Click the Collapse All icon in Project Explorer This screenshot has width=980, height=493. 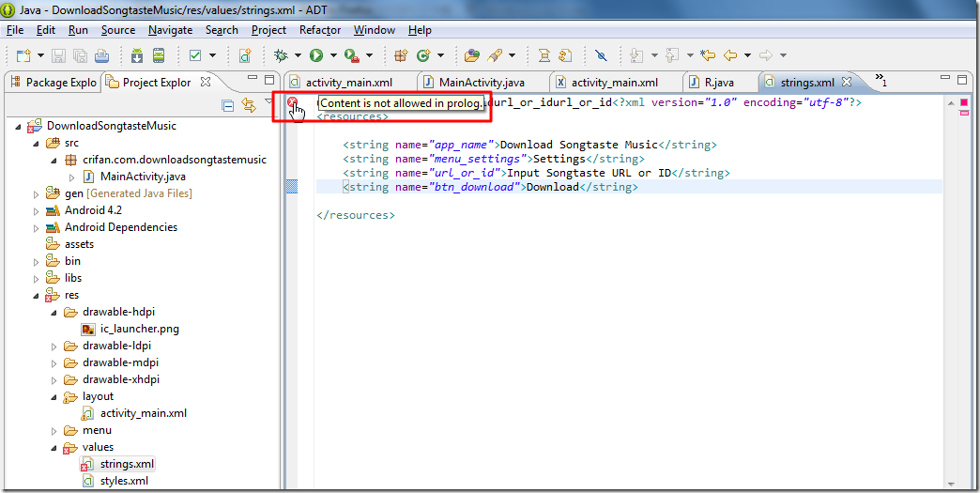pyautogui.click(x=228, y=105)
